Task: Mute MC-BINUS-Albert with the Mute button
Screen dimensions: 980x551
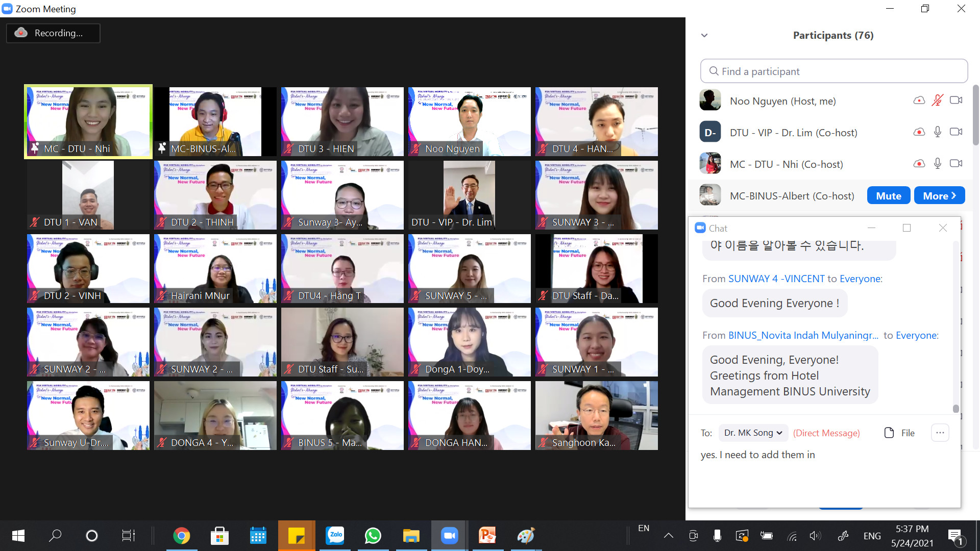Action: pyautogui.click(x=888, y=196)
